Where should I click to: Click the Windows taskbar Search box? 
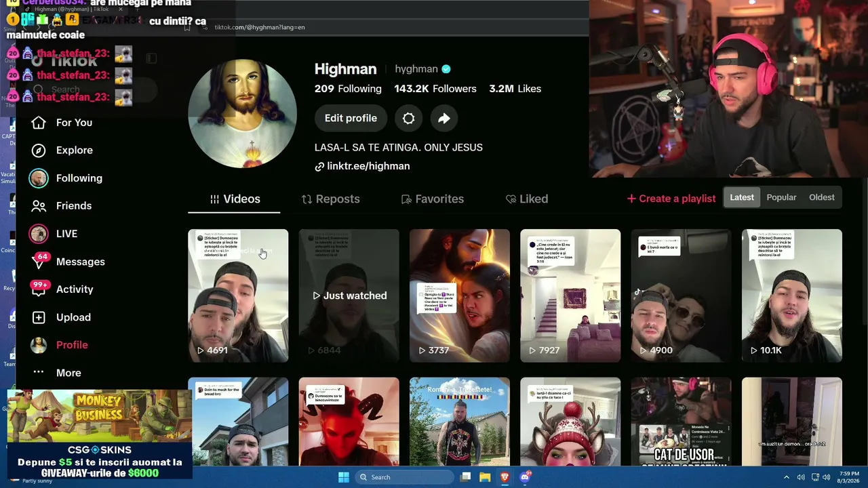click(x=405, y=477)
